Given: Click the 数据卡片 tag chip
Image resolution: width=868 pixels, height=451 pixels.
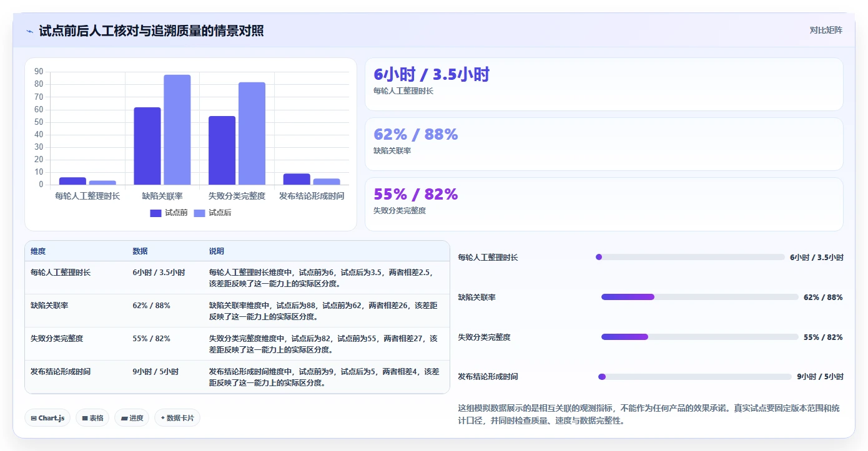Looking at the screenshot, I should click(177, 418).
